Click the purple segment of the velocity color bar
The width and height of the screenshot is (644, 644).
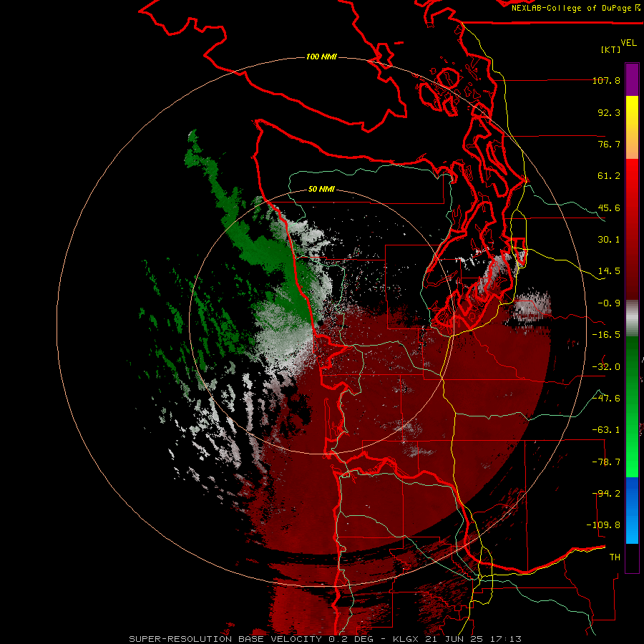click(632, 79)
